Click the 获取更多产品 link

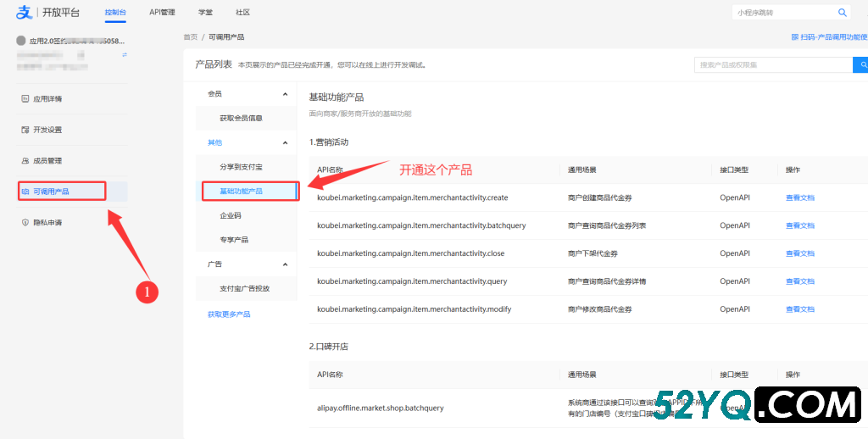click(x=229, y=314)
